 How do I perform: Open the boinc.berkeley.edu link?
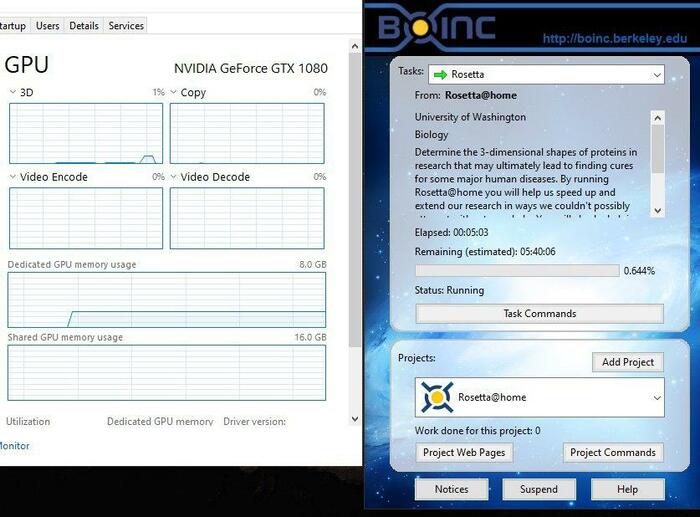(615, 38)
